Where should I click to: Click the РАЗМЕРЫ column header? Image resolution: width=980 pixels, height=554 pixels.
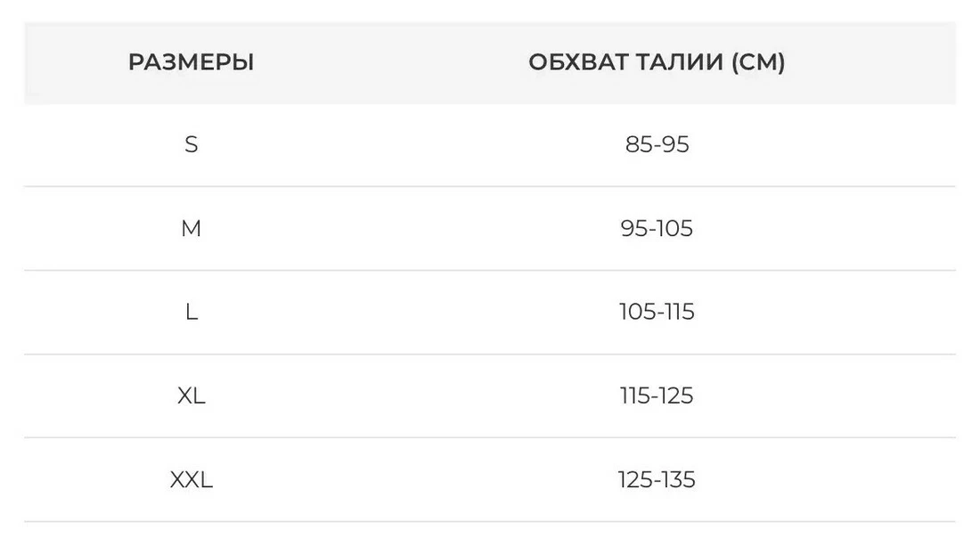tap(191, 62)
